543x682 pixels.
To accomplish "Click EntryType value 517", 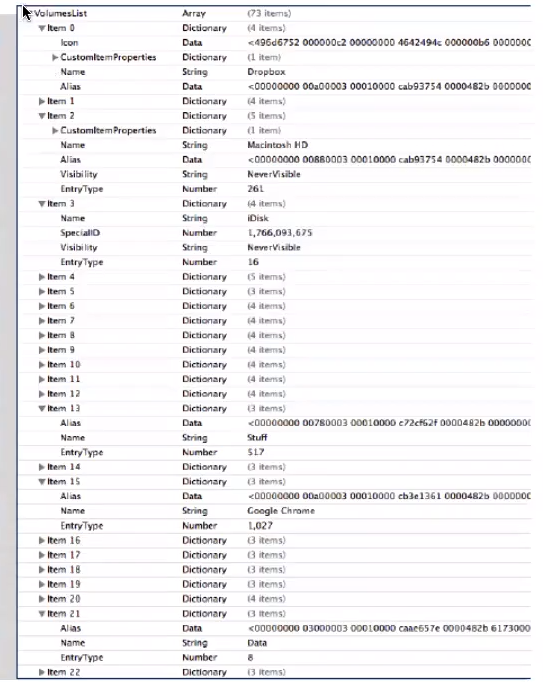I will click(x=256, y=452).
